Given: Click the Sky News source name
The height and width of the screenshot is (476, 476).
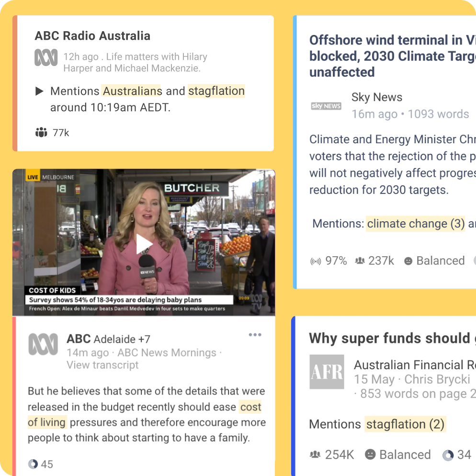Looking at the screenshot, I should [x=377, y=97].
